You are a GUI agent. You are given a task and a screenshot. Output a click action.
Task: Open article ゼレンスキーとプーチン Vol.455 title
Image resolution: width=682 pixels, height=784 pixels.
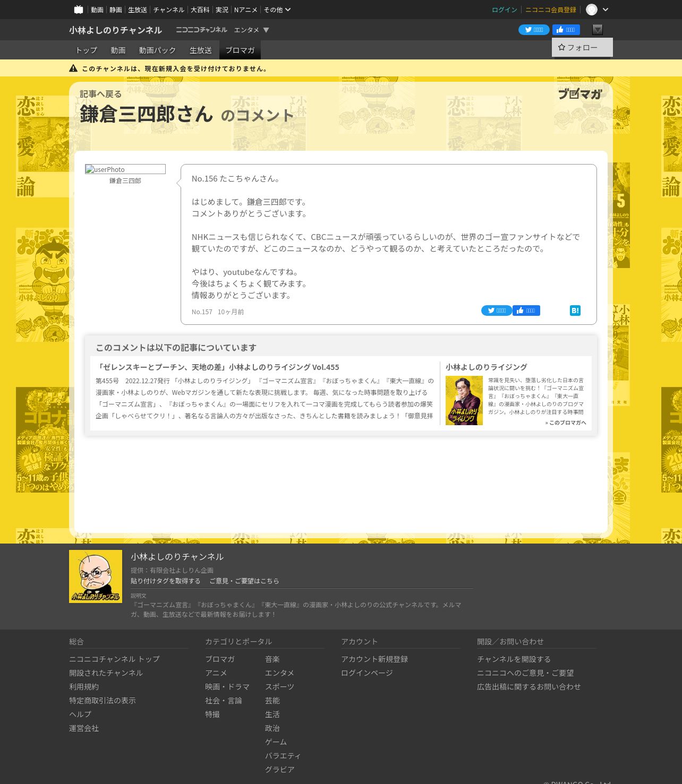[x=217, y=367]
